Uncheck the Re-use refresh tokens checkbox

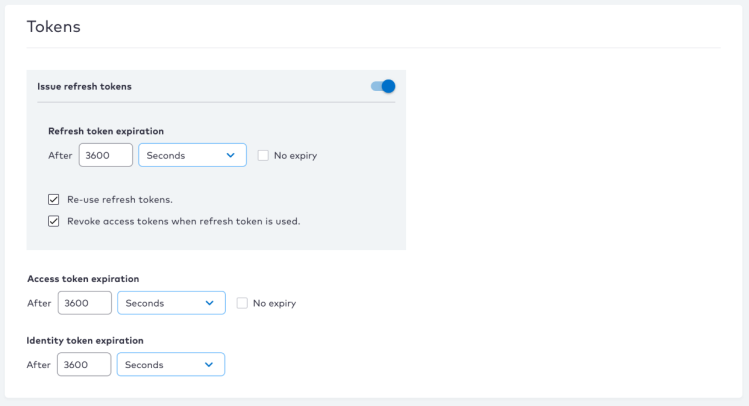coord(54,199)
